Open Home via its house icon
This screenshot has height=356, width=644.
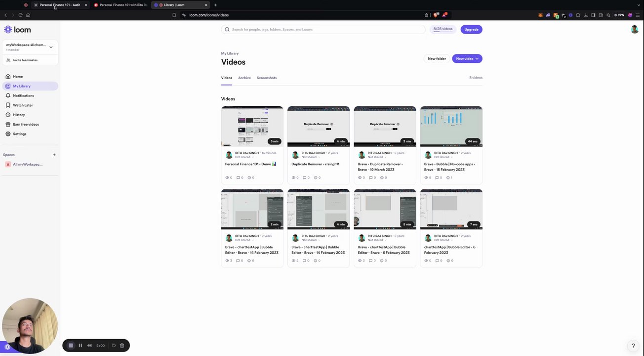coord(8,77)
